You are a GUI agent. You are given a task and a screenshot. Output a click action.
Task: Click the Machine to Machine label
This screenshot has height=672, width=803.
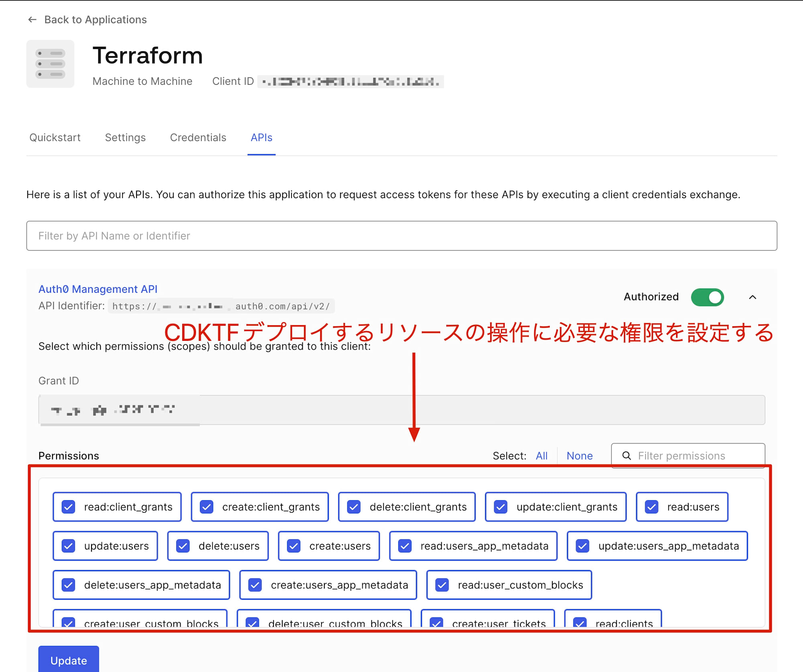(x=143, y=81)
